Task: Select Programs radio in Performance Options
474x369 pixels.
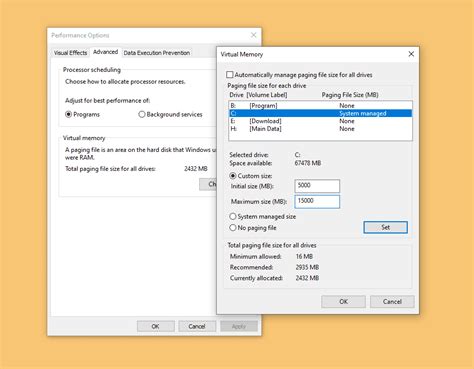Action: [68, 114]
